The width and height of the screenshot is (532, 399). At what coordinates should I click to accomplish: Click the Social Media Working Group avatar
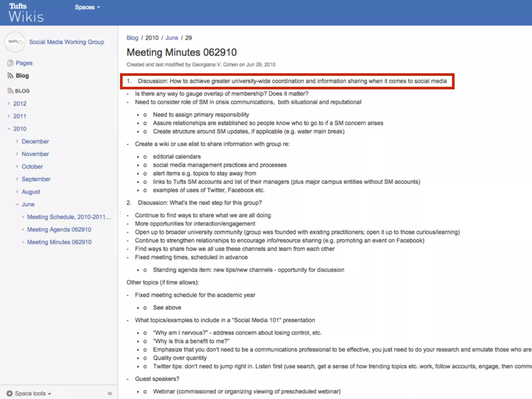[x=15, y=42]
